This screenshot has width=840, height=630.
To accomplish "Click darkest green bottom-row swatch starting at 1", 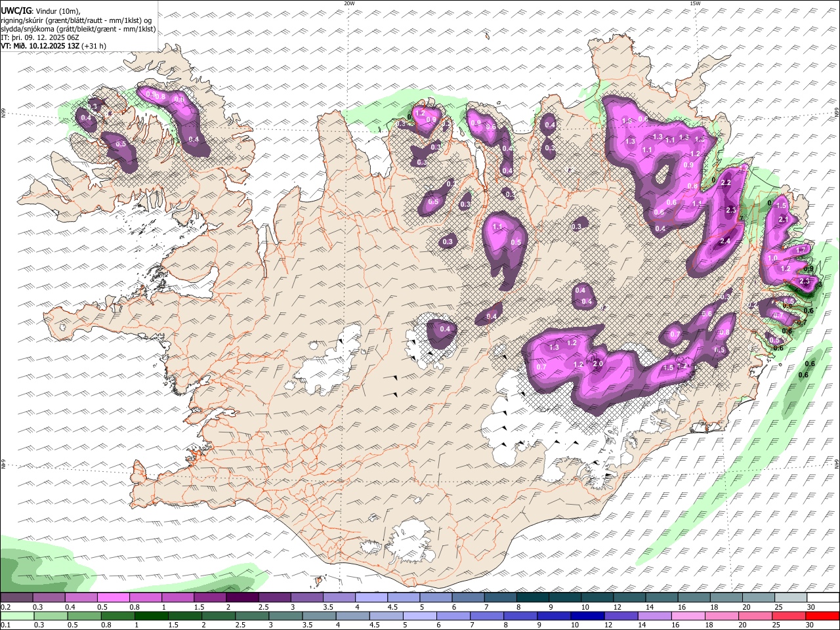I will 152,616.
